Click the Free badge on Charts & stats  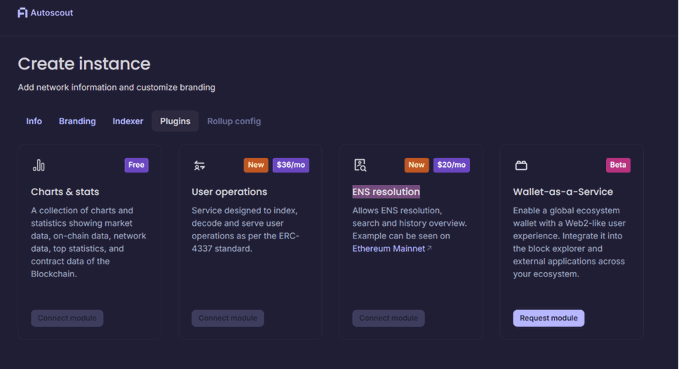[x=136, y=165]
